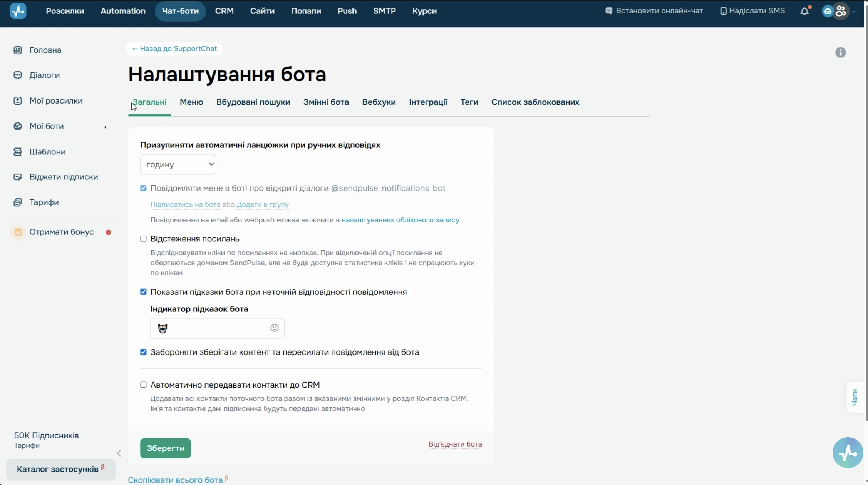Click the bot hint indicator input field
868x485 pixels.
click(x=217, y=328)
